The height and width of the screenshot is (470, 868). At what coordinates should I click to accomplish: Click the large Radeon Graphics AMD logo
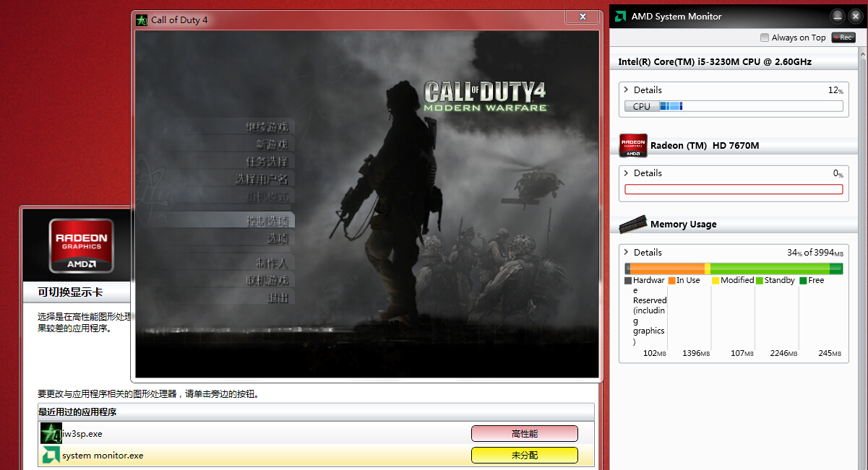(x=82, y=245)
